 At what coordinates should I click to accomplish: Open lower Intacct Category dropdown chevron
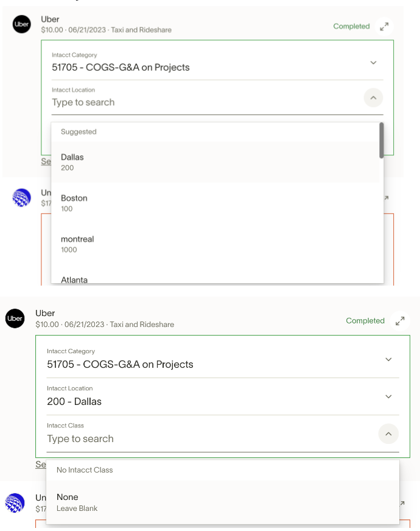point(388,359)
